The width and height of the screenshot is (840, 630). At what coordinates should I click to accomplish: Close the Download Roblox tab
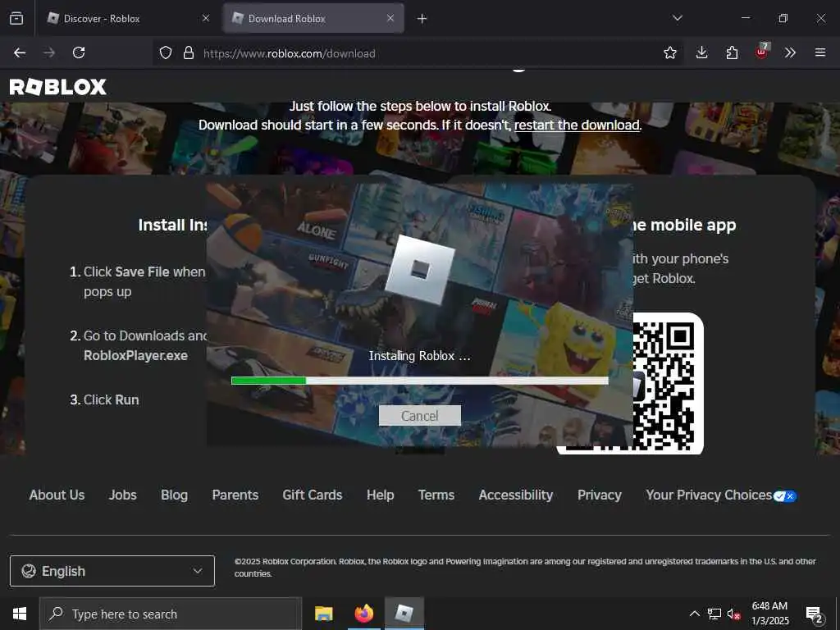[x=390, y=18]
